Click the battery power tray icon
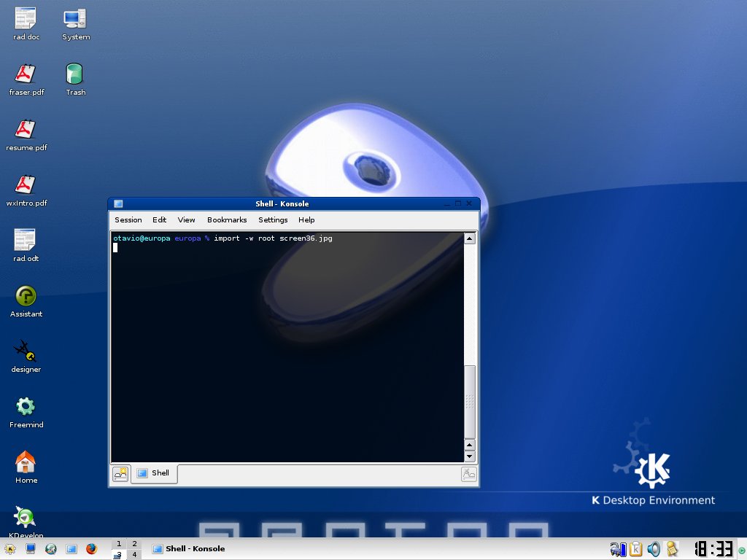747x560 pixels. coord(618,549)
